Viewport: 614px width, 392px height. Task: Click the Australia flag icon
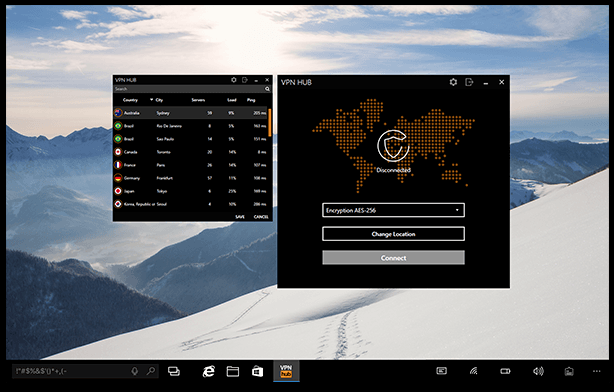click(x=118, y=113)
